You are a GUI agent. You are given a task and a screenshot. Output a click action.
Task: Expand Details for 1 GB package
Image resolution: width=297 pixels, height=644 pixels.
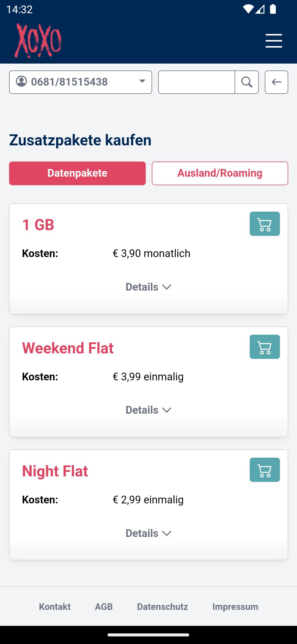pos(148,287)
